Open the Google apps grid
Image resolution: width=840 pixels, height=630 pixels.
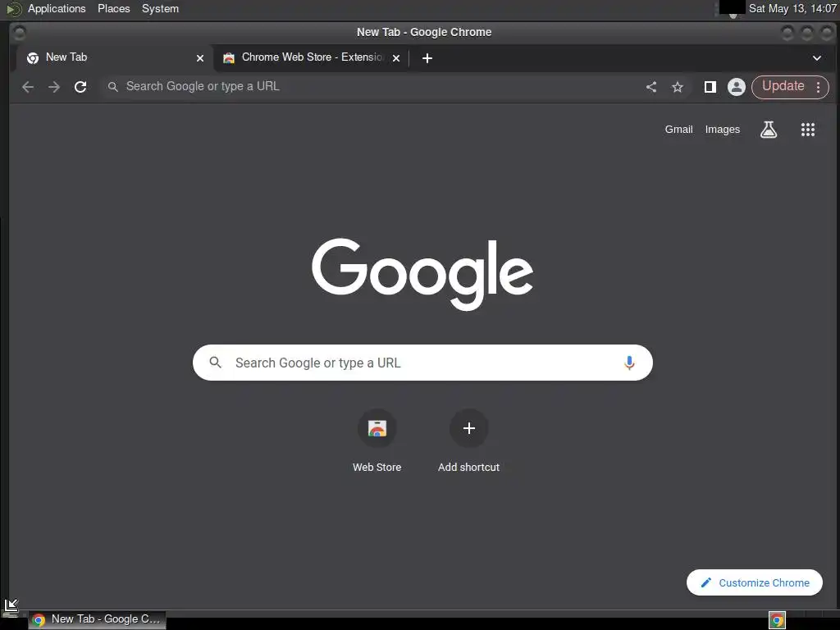pyautogui.click(x=808, y=129)
